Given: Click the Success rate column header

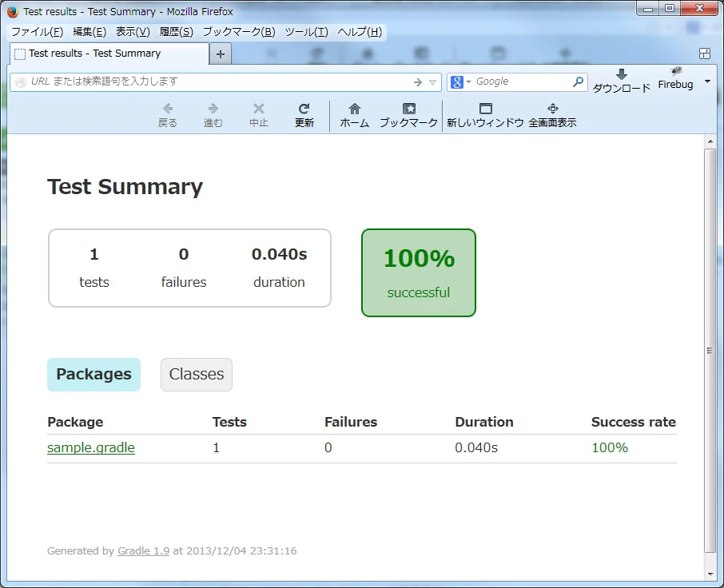Looking at the screenshot, I should (634, 422).
